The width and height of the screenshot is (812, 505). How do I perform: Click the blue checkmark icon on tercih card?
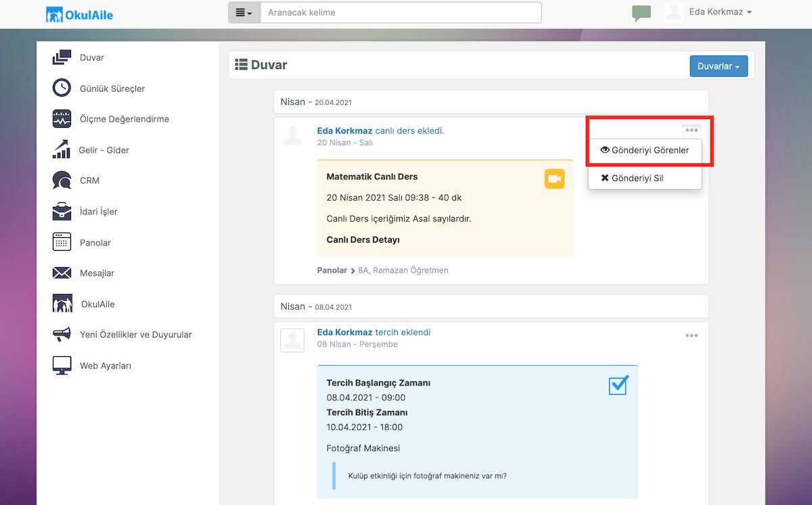[618, 385]
